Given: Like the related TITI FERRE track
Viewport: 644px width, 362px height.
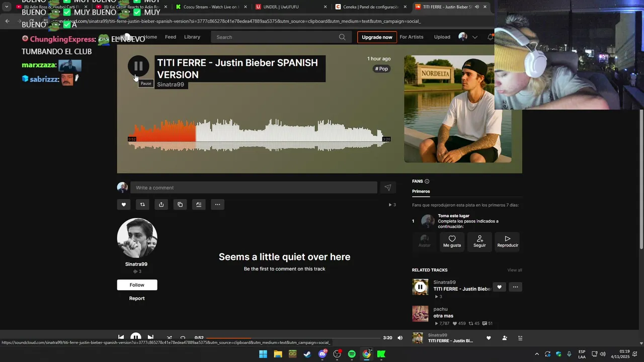Looking at the screenshot, I should [499, 287].
